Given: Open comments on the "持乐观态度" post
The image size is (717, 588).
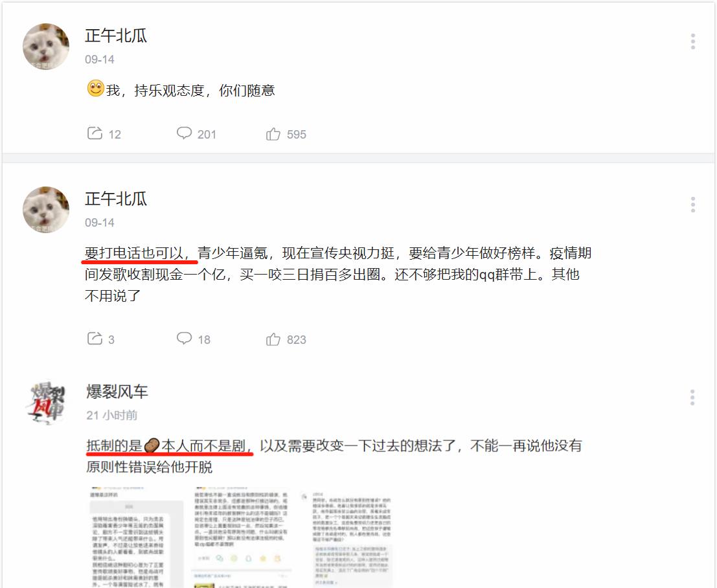Looking at the screenshot, I should coord(185,133).
